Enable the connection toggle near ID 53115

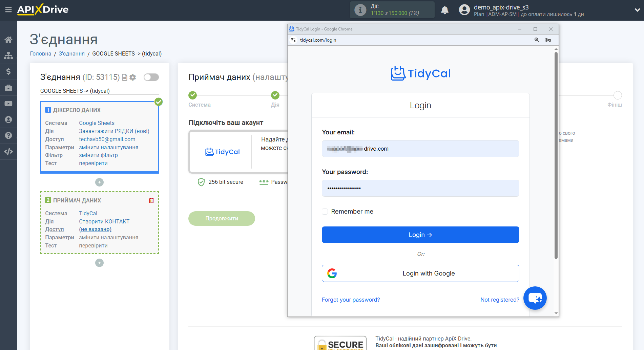pyautogui.click(x=151, y=77)
